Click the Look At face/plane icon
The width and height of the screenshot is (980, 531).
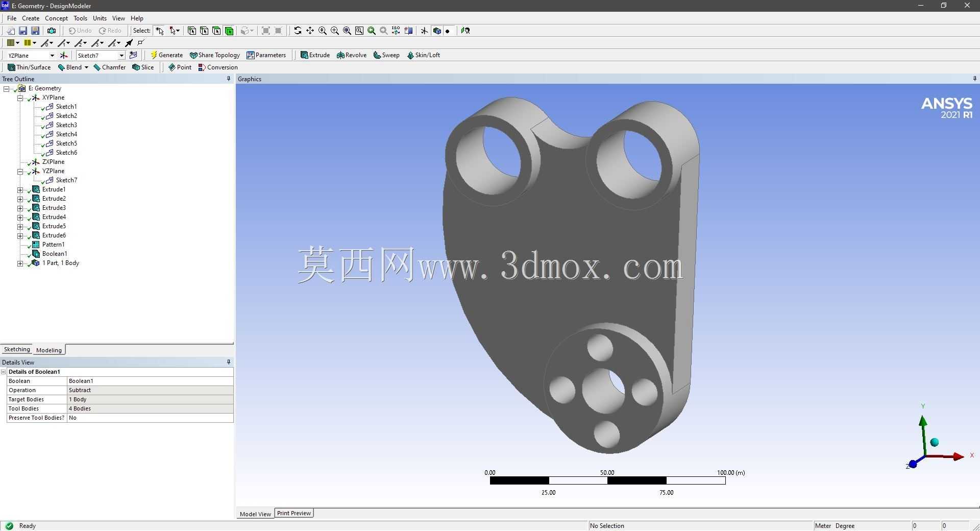click(465, 31)
